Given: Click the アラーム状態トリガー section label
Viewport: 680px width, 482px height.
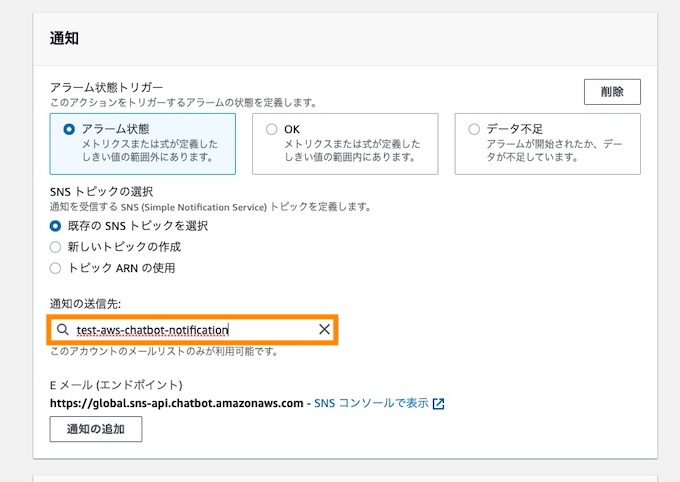Looking at the screenshot, I should click(107, 87).
